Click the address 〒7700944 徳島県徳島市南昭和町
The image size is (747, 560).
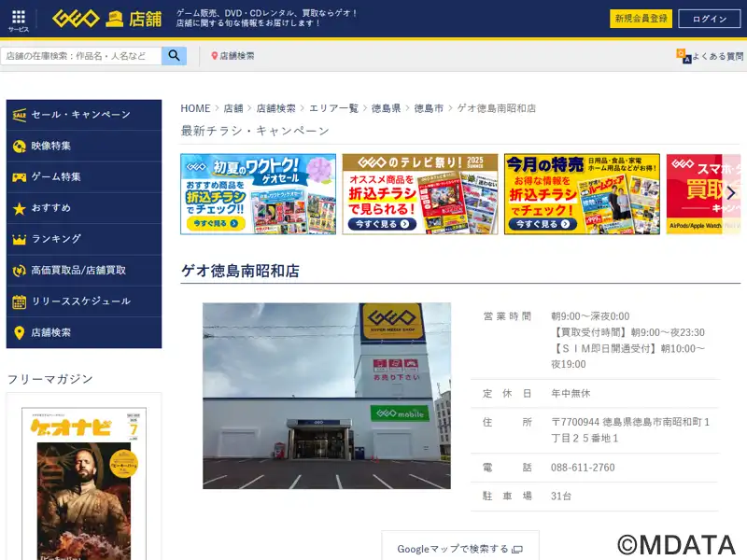pos(630,430)
